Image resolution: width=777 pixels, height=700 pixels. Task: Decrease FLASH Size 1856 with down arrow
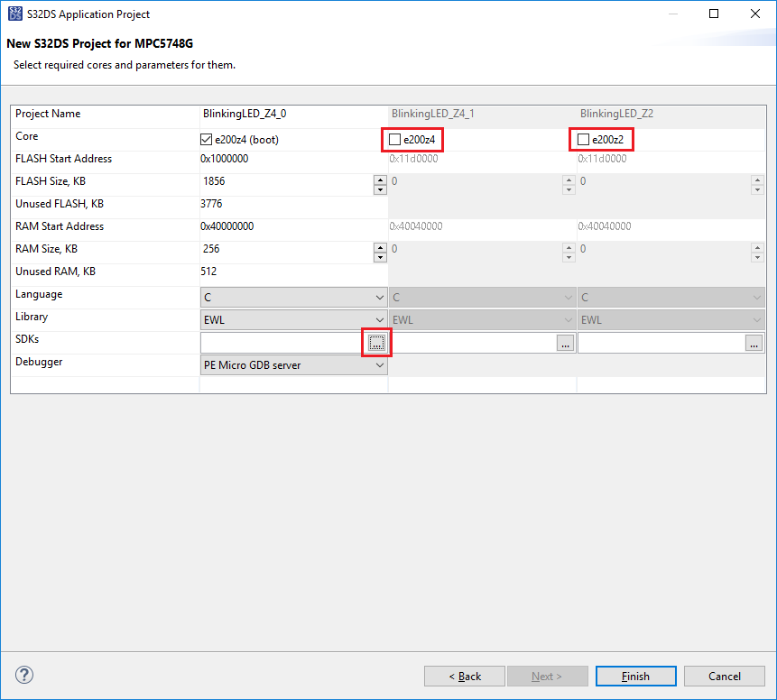[380, 189]
